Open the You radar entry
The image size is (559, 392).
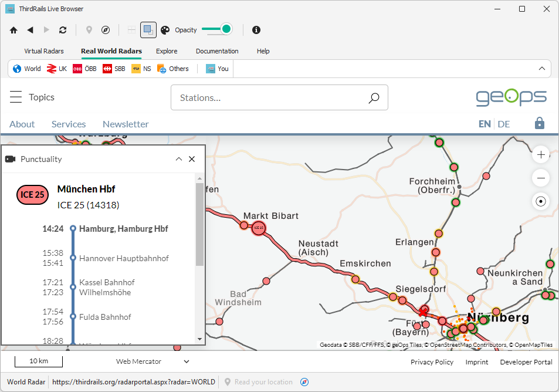217,69
